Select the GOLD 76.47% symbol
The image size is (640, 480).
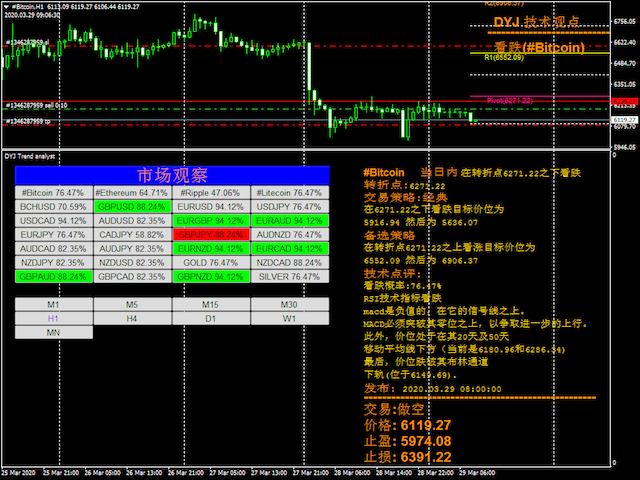pos(211,262)
